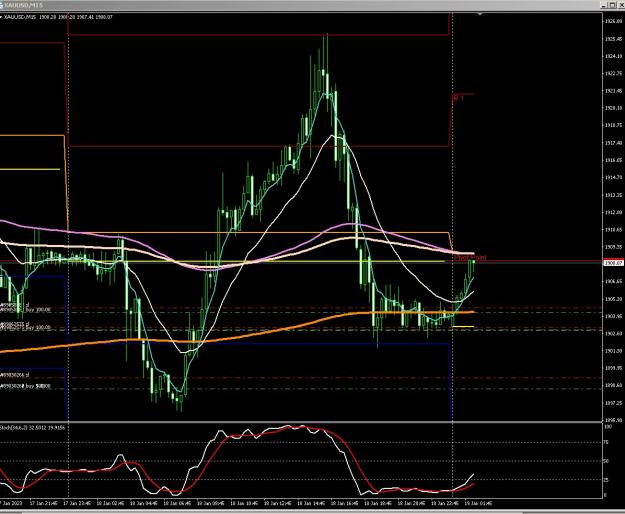Click the 18 Jan 14:45 time axis label
The height and width of the screenshot is (514, 625).
311,503
